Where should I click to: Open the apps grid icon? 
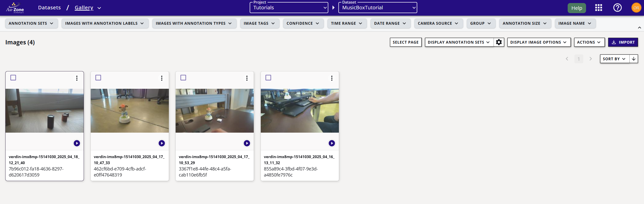pyautogui.click(x=598, y=8)
